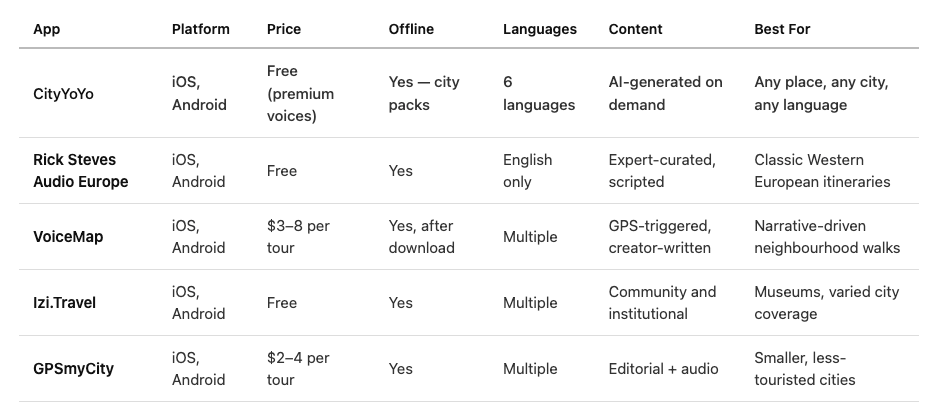Click the Izi.Travel app name
The width and height of the screenshot is (947, 420).
click(65, 302)
